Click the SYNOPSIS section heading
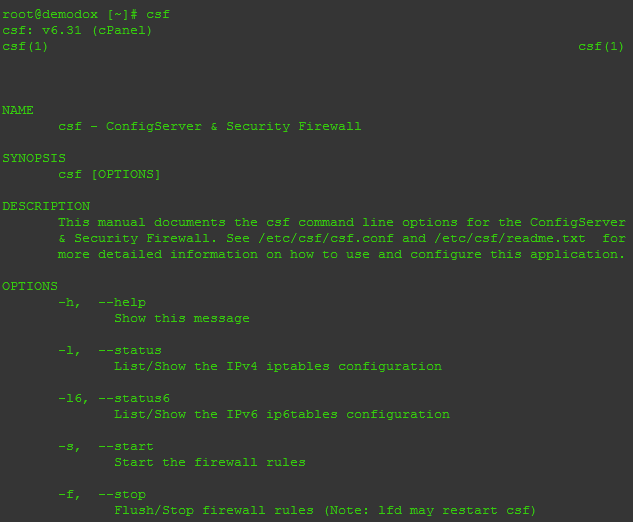 point(34,158)
